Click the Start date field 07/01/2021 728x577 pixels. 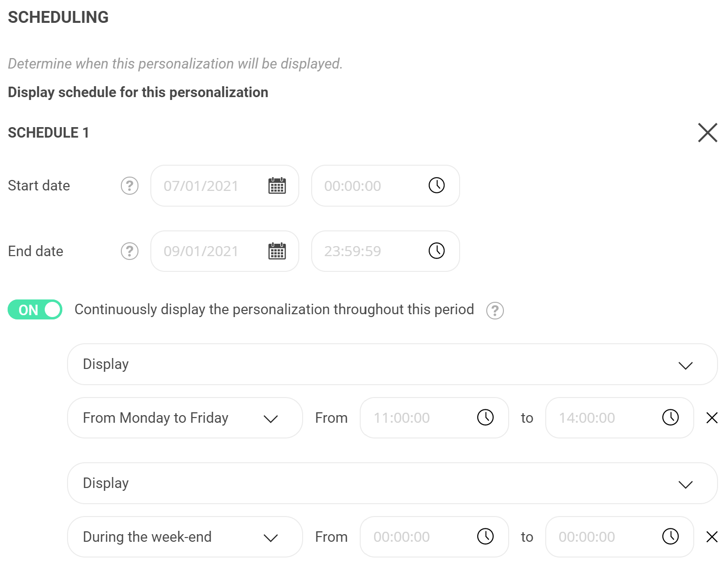[x=225, y=186]
